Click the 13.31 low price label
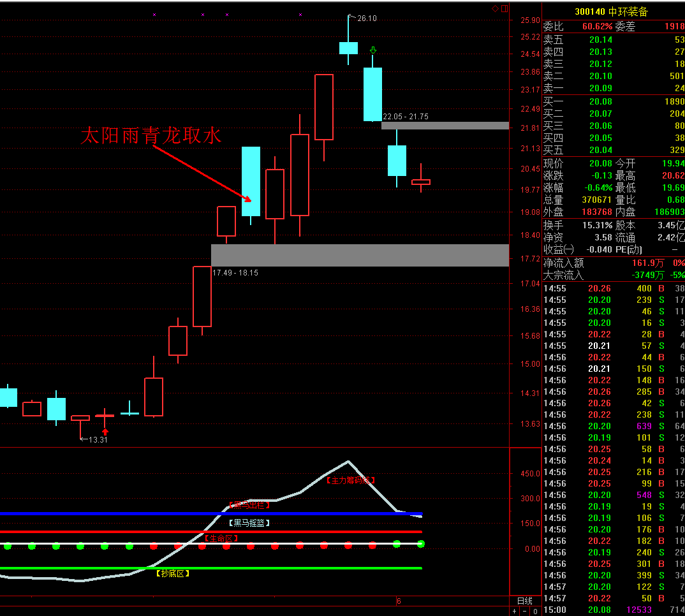 point(98,439)
